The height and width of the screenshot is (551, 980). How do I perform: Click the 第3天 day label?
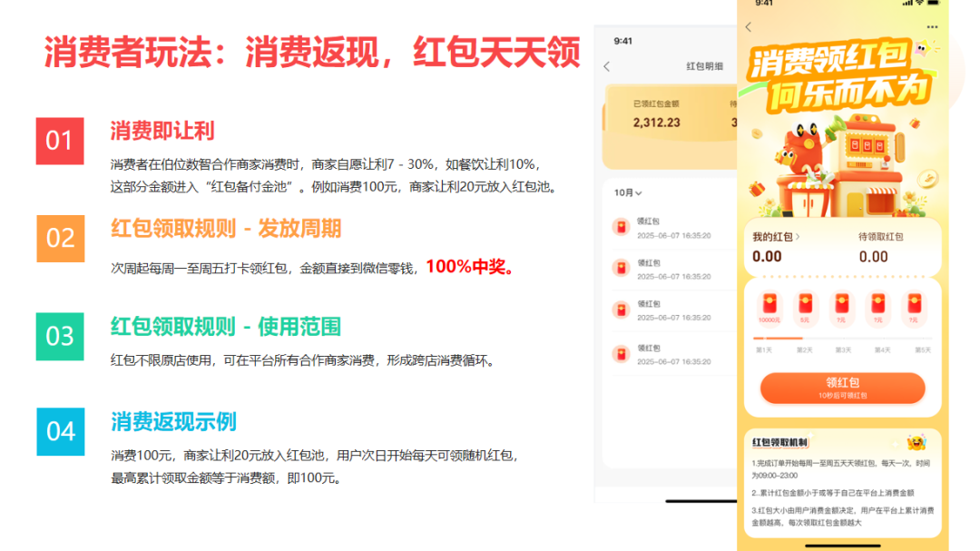pyautogui.click(x=843, y=350)
